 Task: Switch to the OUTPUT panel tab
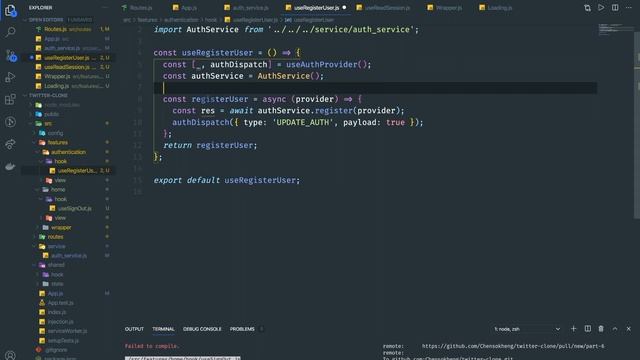tap(134, 329)
